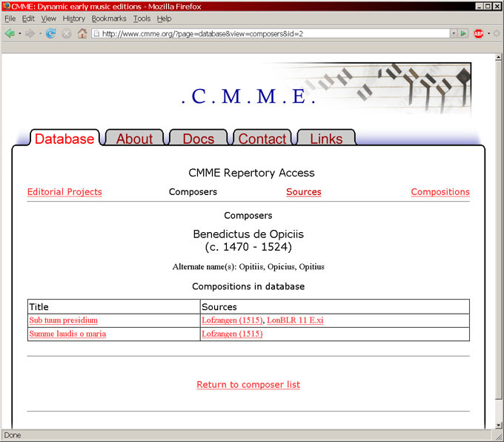Open Lofzangen (1515) source in Sub tuum row
Screen dimensions: 504x442
(232, 320)
